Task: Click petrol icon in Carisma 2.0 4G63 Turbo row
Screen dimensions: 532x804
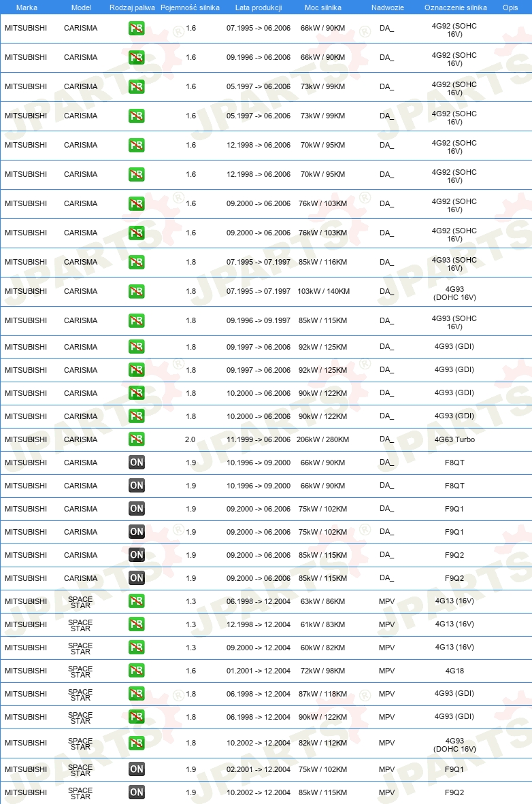Action: (137, 439)
